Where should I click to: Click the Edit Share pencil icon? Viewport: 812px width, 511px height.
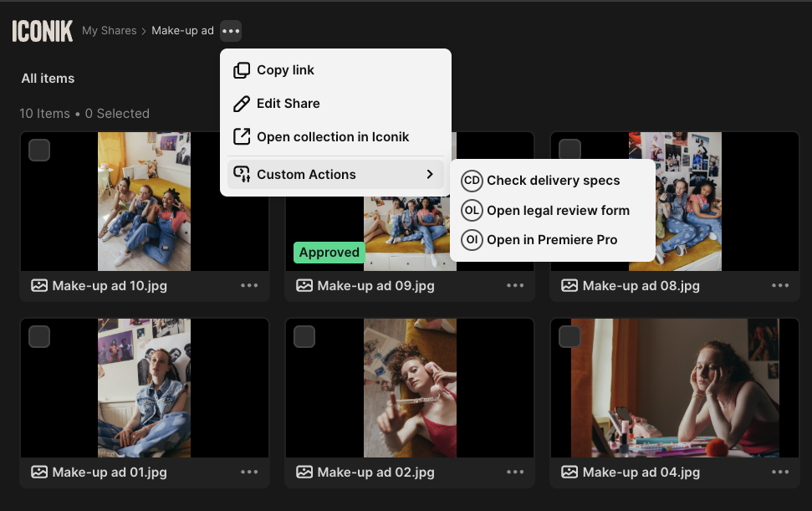coord(242,104)
